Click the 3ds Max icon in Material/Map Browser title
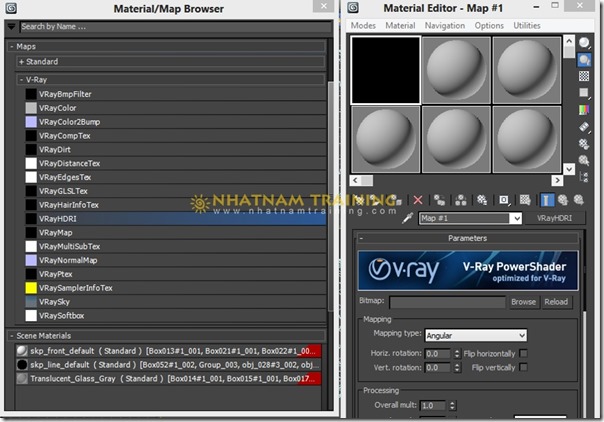 (11, 8)
